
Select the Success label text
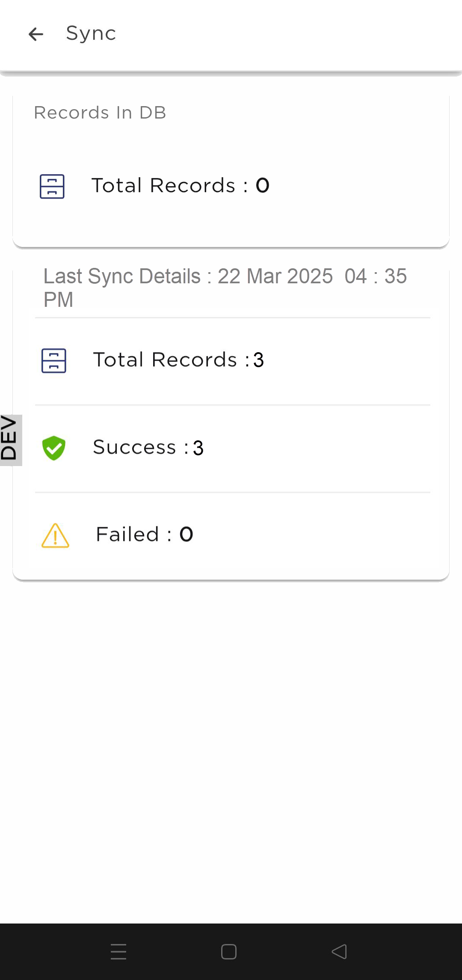tap(135, 447)
